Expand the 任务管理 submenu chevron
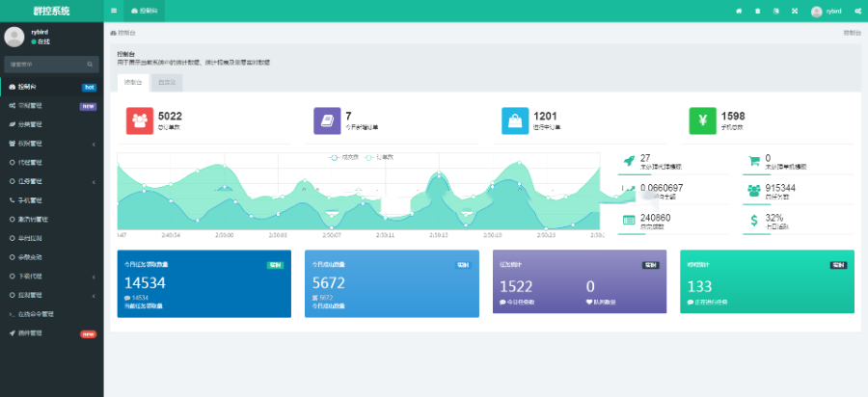868x397 pixels. coord(94,181)
